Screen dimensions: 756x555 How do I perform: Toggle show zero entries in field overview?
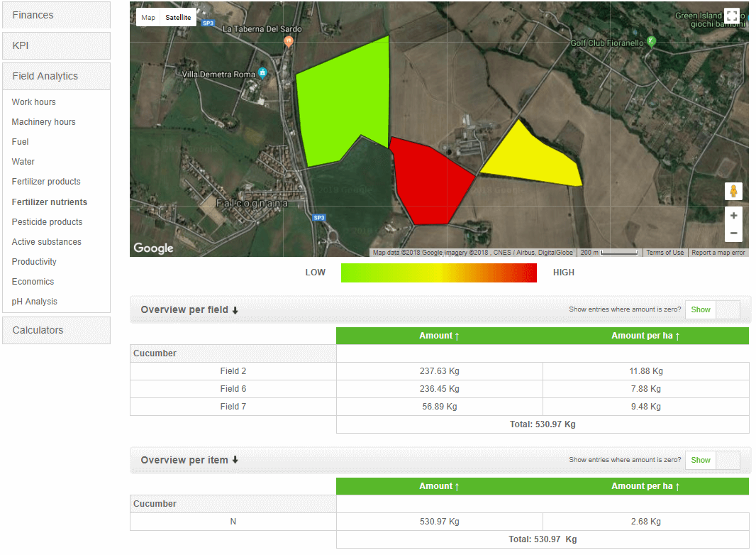click(713, 309)
